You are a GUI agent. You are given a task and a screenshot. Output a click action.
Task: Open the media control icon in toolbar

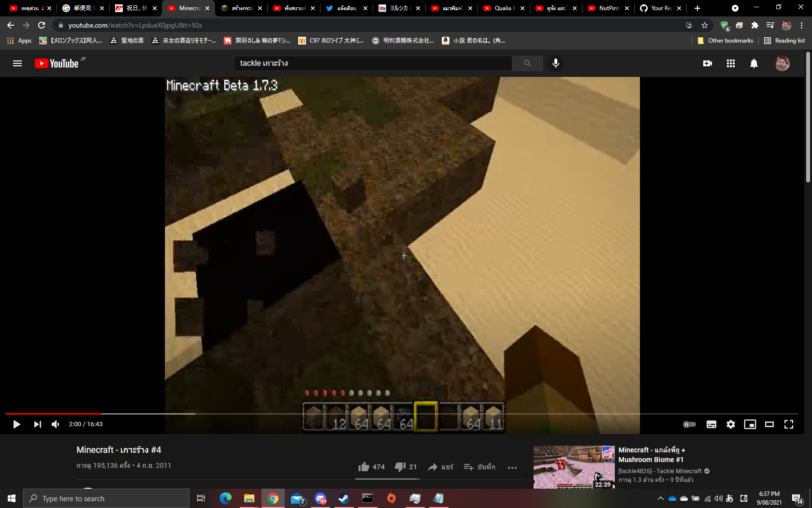(770, 25)
